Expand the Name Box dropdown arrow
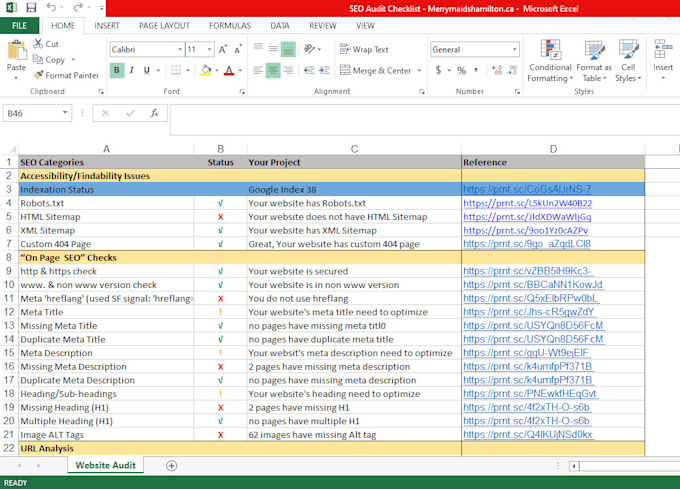The width and height of the screenshot is (680, 489). (65, 113)
